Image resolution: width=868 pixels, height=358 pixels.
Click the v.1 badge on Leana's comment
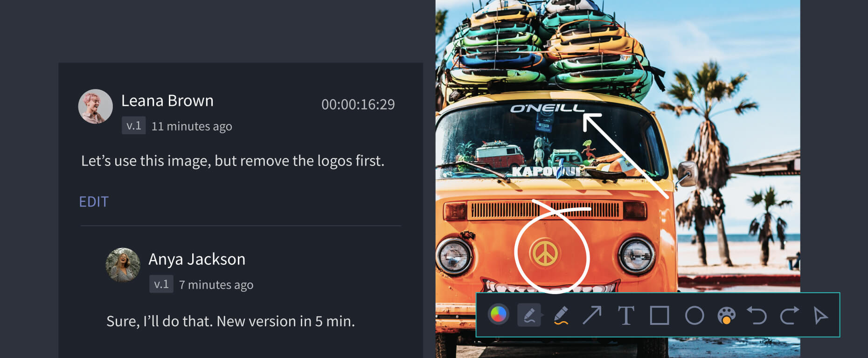[x=134, y=125]
